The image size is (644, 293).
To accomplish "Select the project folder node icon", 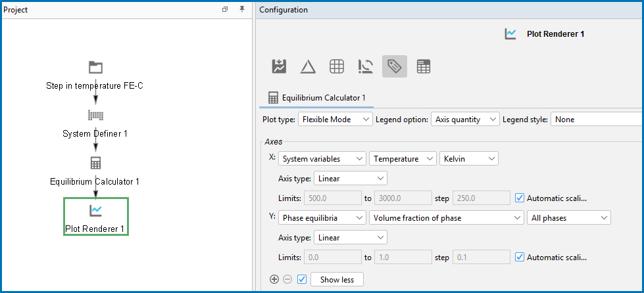I will click(x=95, y=67).
